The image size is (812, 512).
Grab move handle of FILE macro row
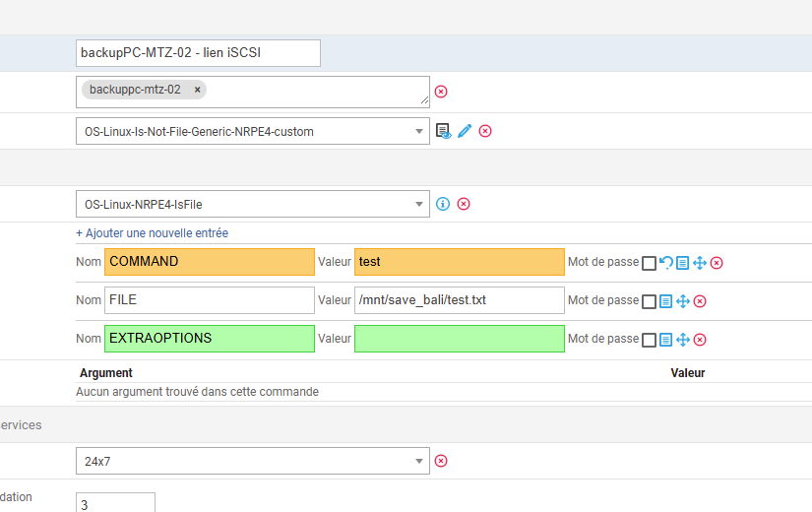[683, 301]
